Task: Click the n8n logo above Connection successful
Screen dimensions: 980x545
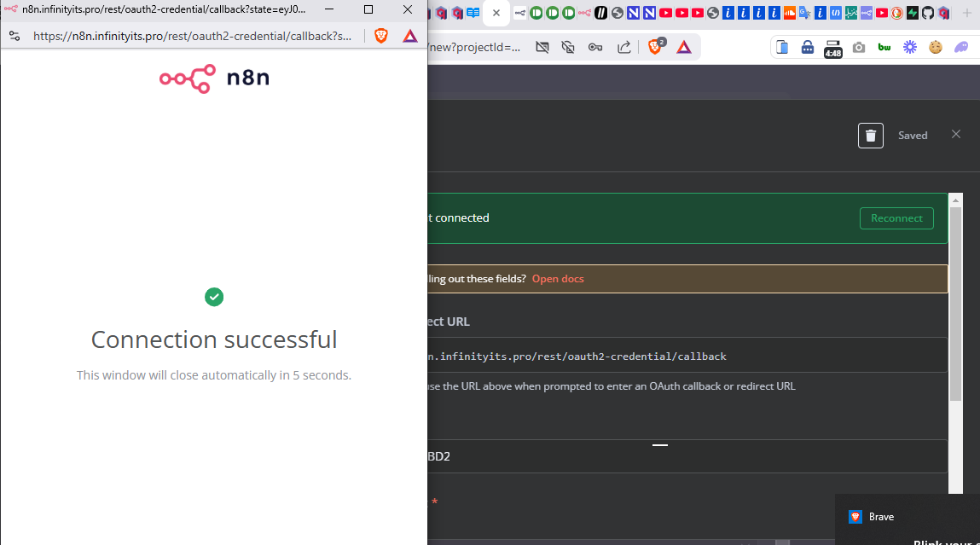Action: coord(213,78)
